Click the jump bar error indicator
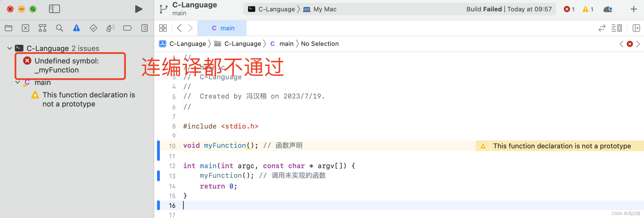Image resolution: width=644 pixels, height=218 pixels. coord(630,44)
